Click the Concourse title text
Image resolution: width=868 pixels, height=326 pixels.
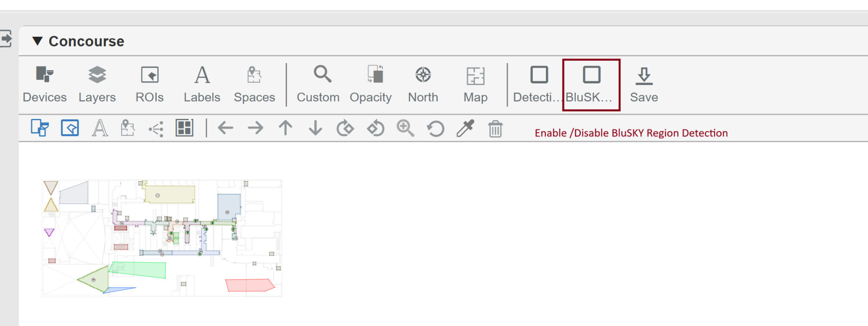pyautogui.click(x=86, y=41)
